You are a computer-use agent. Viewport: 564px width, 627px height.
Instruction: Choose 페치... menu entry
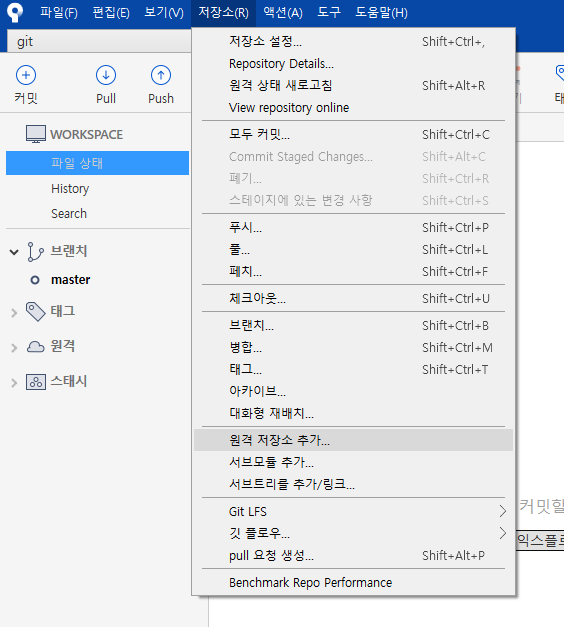click(x=354, y=272)
